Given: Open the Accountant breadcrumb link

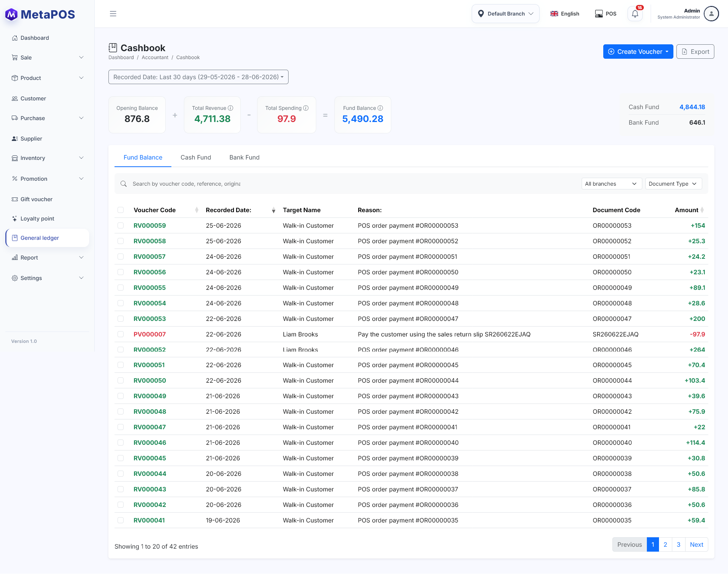Looking at the screenshot, I should 155,58.
